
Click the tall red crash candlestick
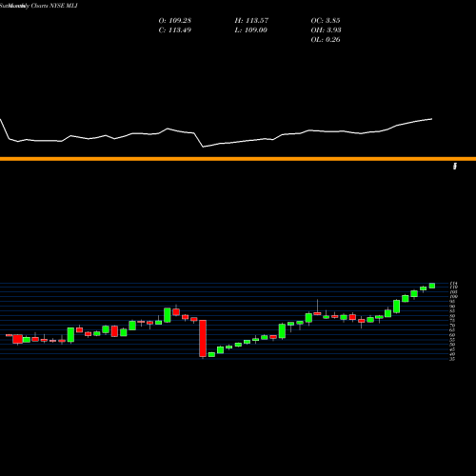(203, 338)
